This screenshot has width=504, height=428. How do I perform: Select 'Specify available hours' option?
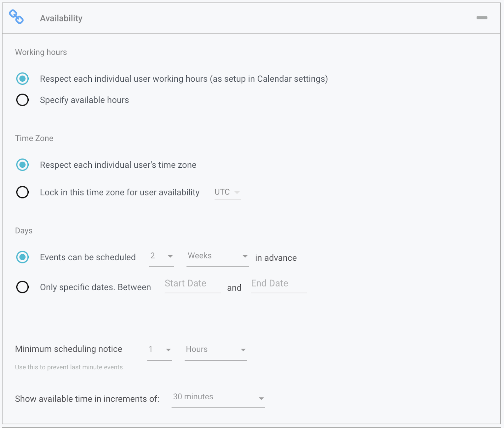(22, 100)
